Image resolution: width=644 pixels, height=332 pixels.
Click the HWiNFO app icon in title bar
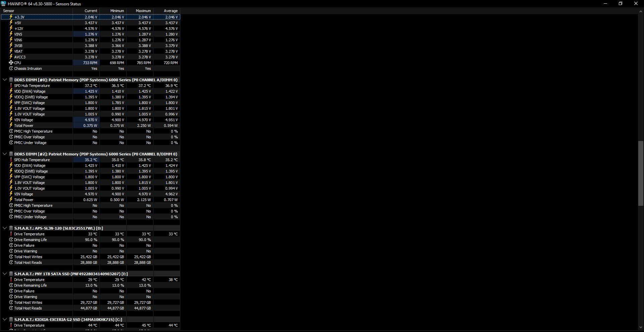click(3, 4)
